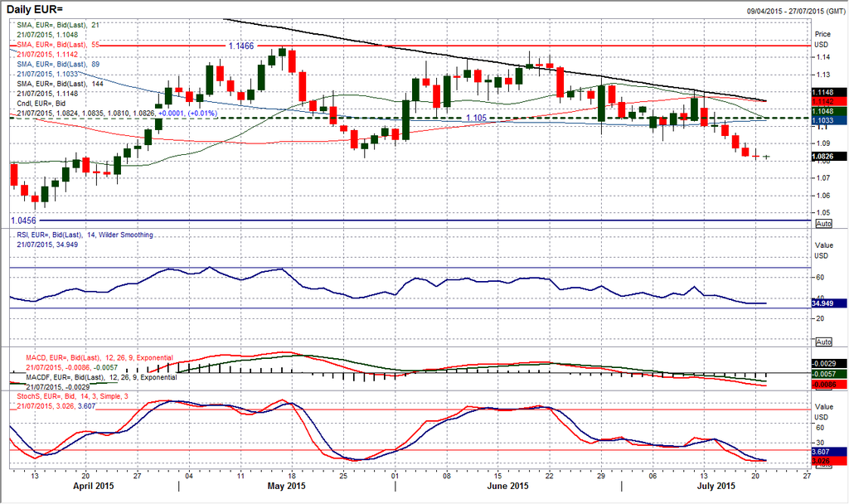Click the RSI legend value '21/07/2015, 34.949'
849x504 pixels.
(47, 245)
